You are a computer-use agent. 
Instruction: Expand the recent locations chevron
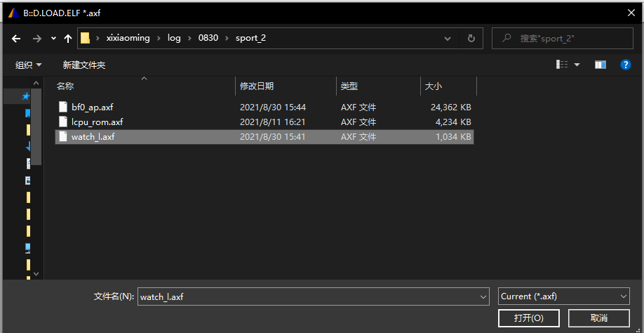(x=53, y=39)
